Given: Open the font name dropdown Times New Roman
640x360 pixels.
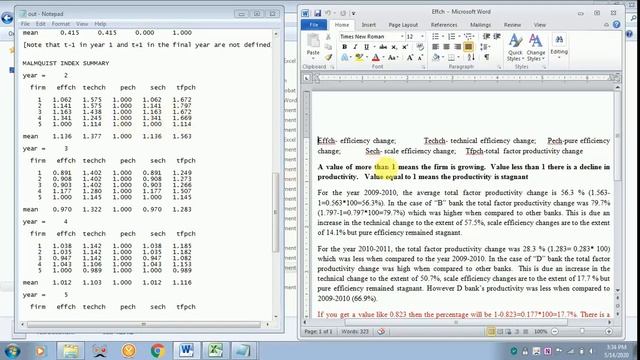Looking at the screenshot, I should coord(402,36).
